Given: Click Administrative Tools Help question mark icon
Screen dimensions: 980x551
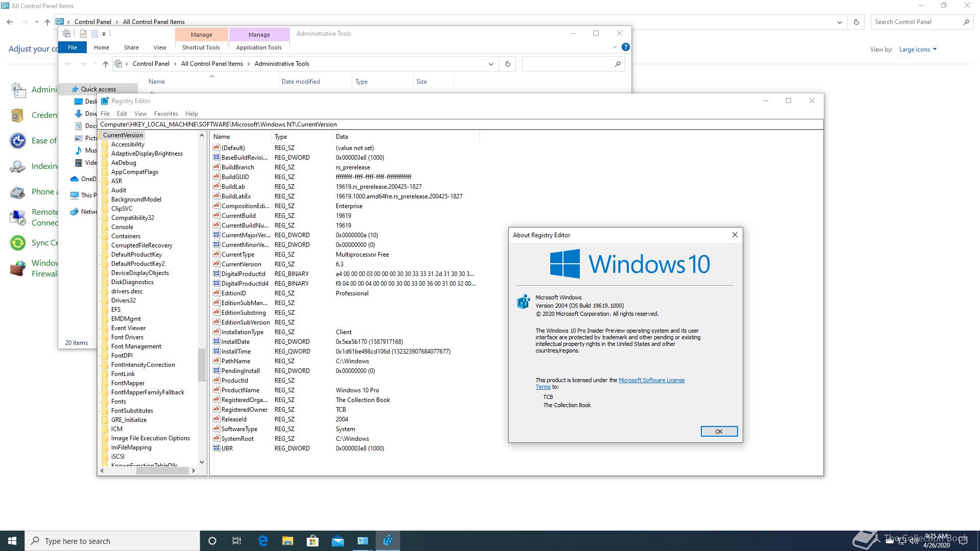Looking at the screenshot, I should click(625, 47).
